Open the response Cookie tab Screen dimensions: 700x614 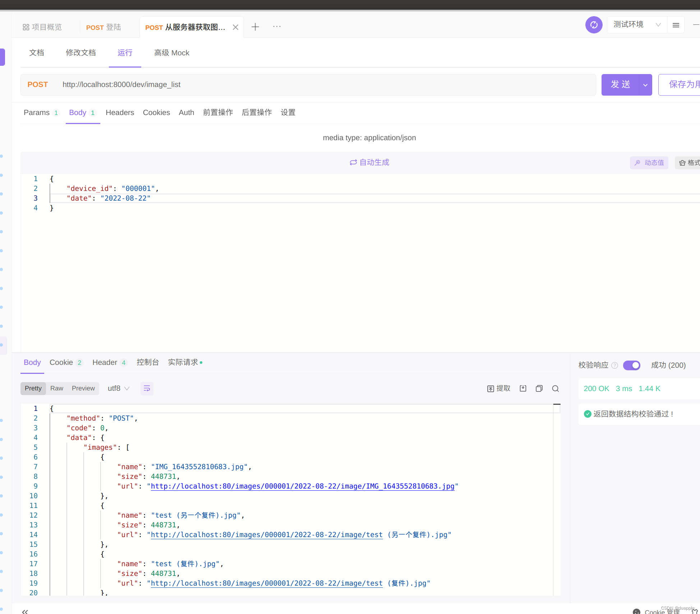pyautogui.click(x=66, y=363)
